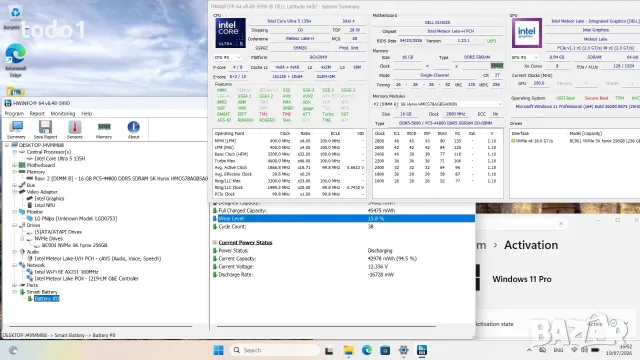Collapse the Network tree node
The width and height of the screenshot is (640, 360).
15,265
